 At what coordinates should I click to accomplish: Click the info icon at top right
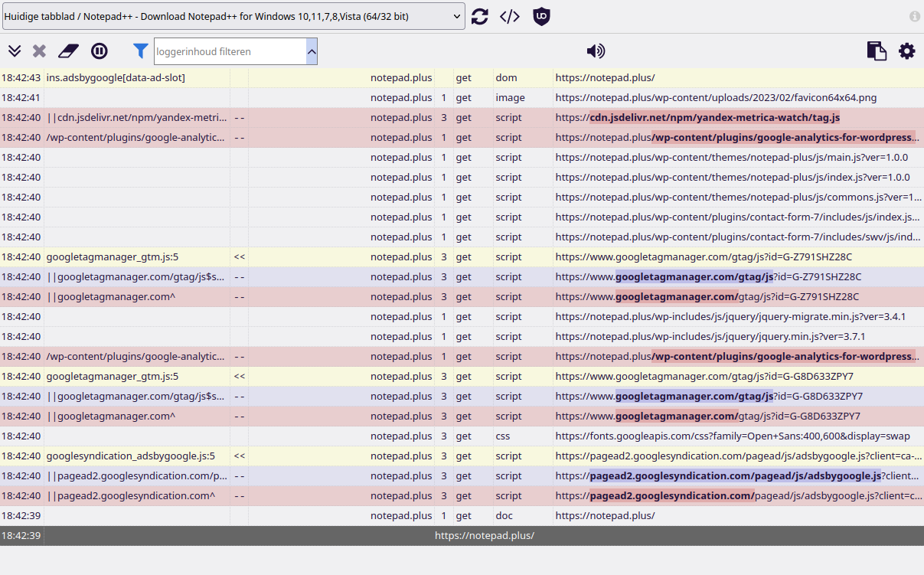[x=914, y=16]
